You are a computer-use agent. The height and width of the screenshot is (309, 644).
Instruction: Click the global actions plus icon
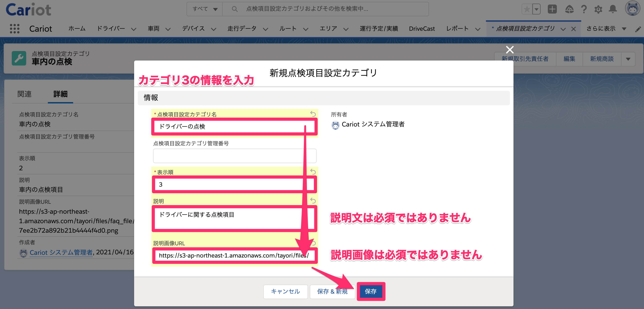click(x=552, y=9)
